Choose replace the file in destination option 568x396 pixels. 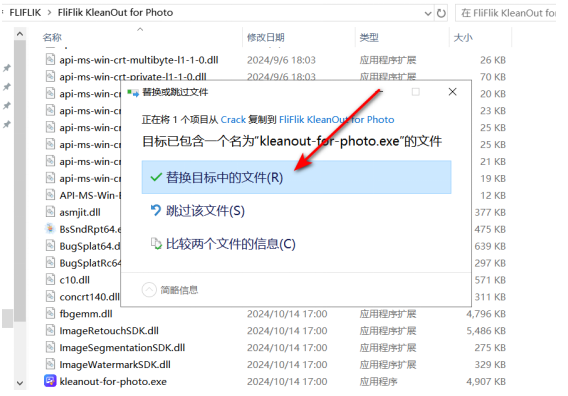tap(296, 177)
